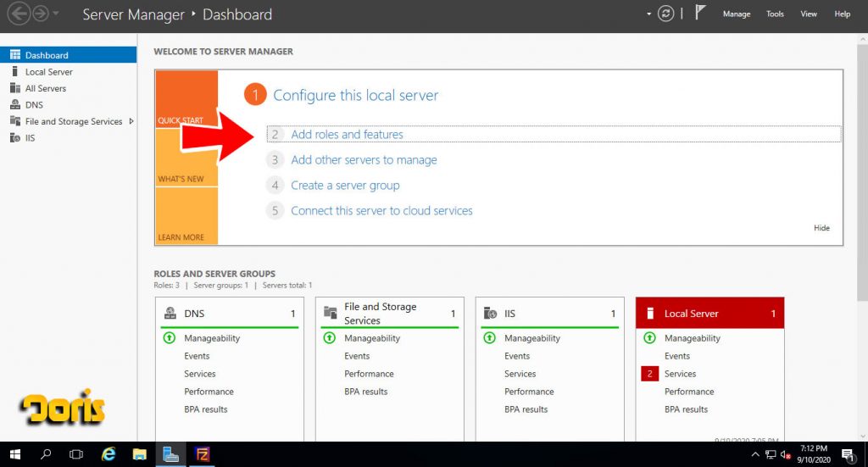Image resolution: width=868 pixels, height=467 pixels.
Task: Open the Local Server tile header
Action: tap(710, 314)
